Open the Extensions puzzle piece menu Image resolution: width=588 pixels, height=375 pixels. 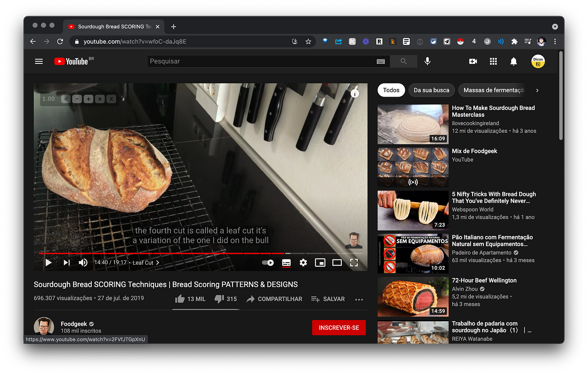[514, 42]
